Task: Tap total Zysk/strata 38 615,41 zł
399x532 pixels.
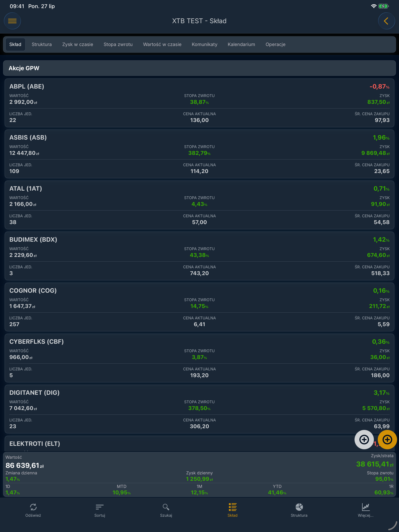Action: point(375,464)
